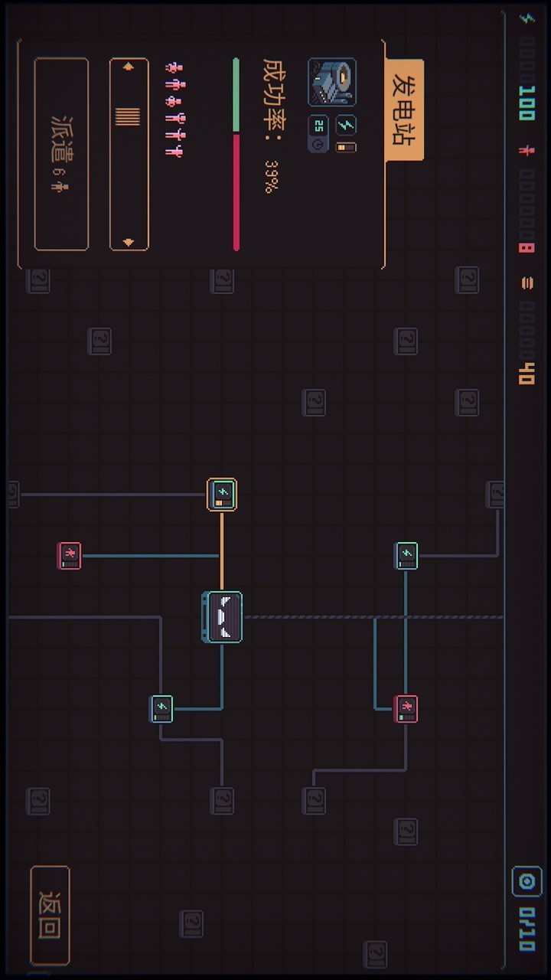Click the slider's lower arrow
The image size is (551, 980).
129,242
